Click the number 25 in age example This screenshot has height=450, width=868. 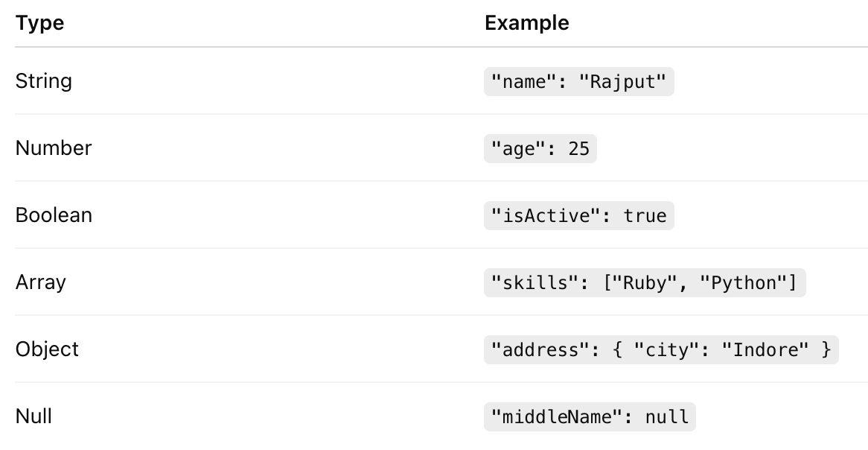coord(579,148)
